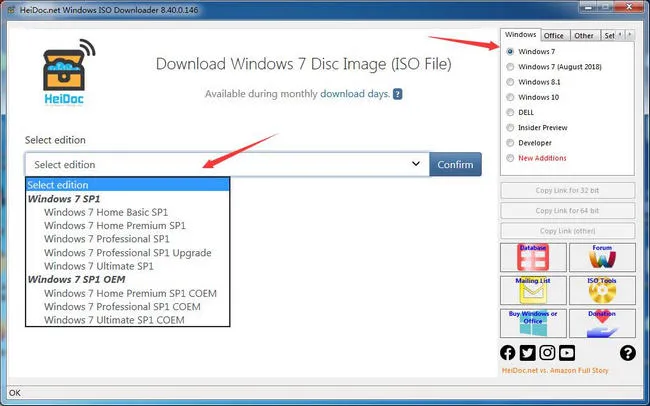Switch to the partially hidden Set tab
650x406 pixels.
click(x=609, y=36)
